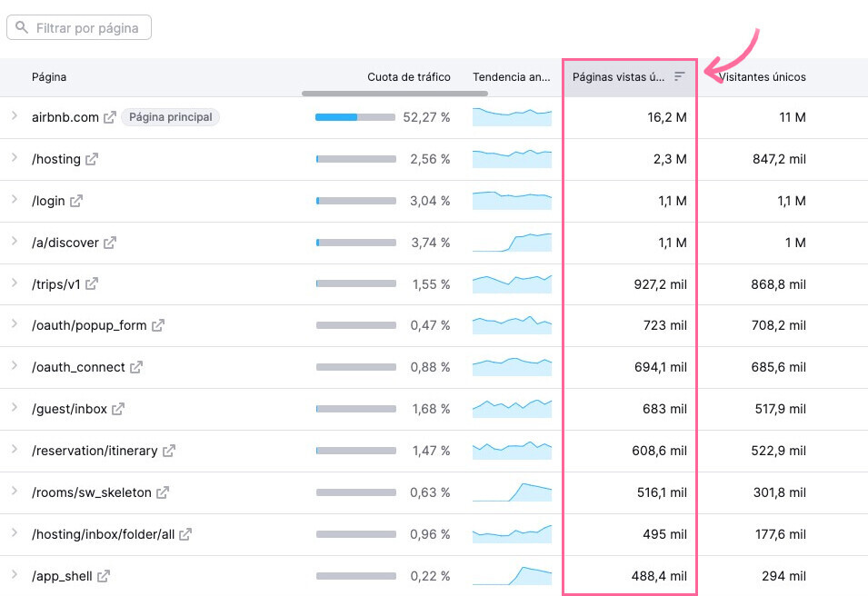This screenshot has height=596, width=868.
Task: Click the Página principal badge
Action: click(170, 117)
